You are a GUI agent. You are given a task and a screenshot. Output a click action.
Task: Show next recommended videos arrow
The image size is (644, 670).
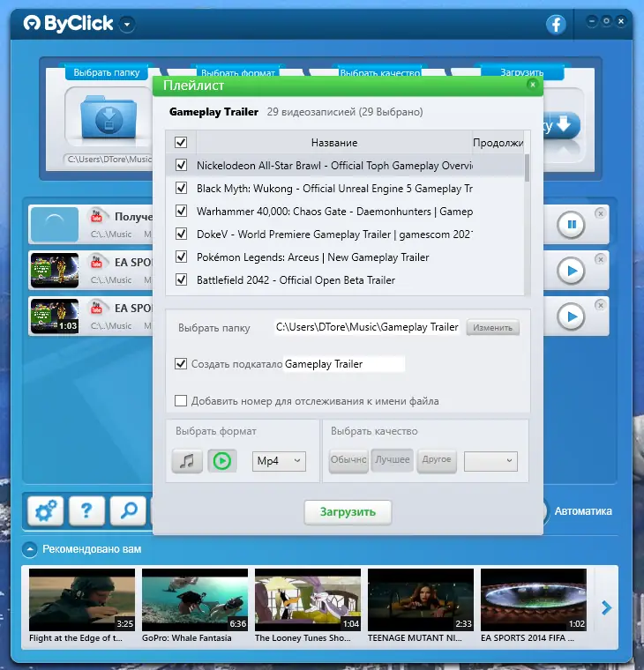(606, 607)
